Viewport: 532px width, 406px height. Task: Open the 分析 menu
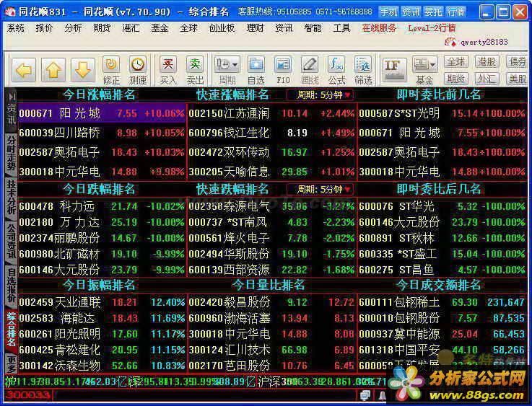pos(73,28)
